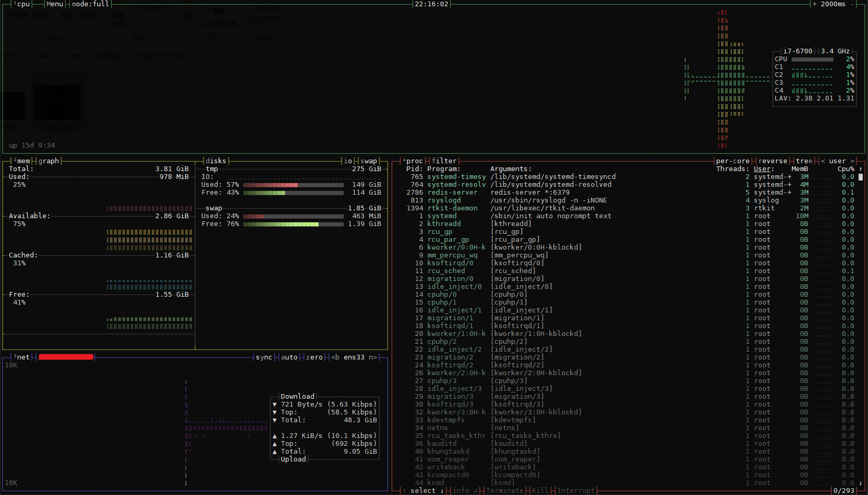
Task: Toggle net auto scaling
Action: (x=289, y=357)
